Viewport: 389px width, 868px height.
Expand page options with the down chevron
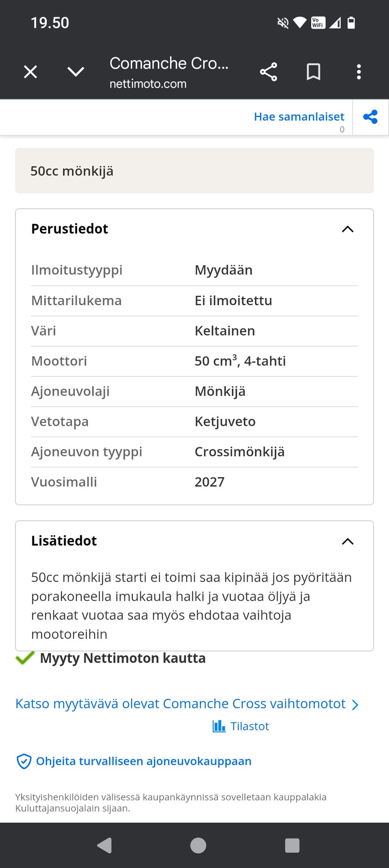[x=75, y=72]
